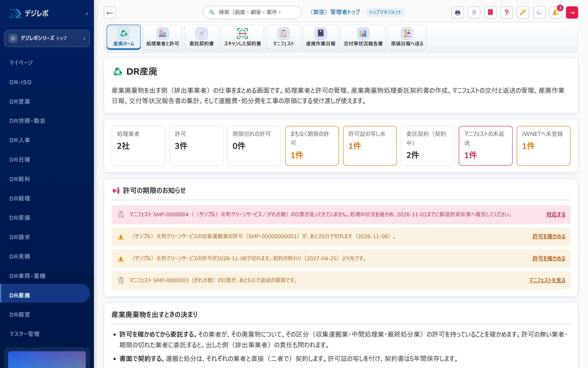This screenshot has width=588, height=368.
Task: Click the search input field
Action: click(x=252, y=12)
